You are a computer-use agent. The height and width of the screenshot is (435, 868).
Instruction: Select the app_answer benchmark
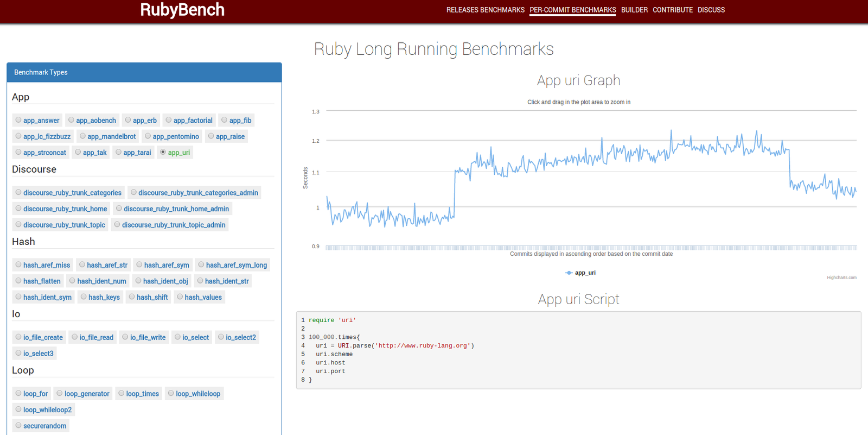(37, 121)
